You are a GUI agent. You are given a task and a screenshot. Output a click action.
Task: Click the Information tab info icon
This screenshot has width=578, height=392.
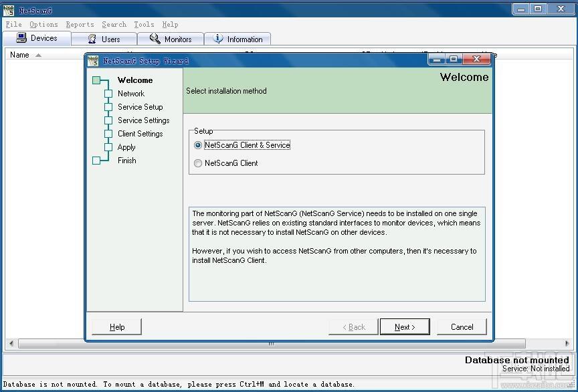click(x=218, y=38)
